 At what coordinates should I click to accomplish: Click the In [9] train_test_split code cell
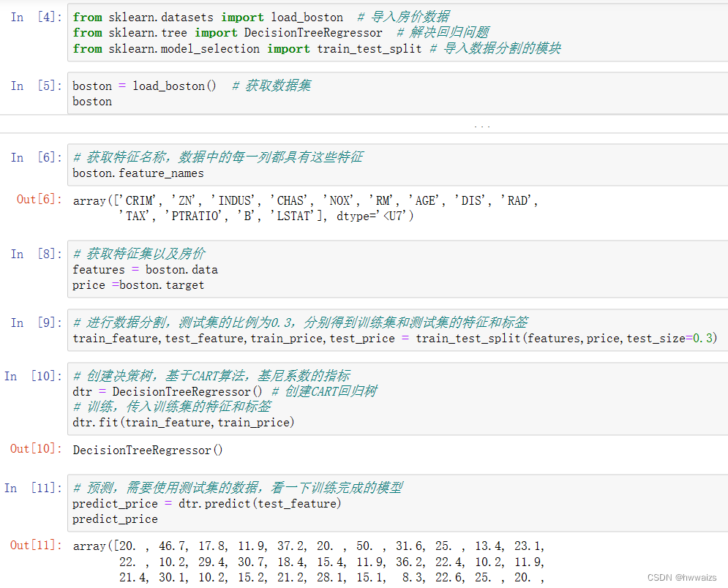tap(397, 330)
